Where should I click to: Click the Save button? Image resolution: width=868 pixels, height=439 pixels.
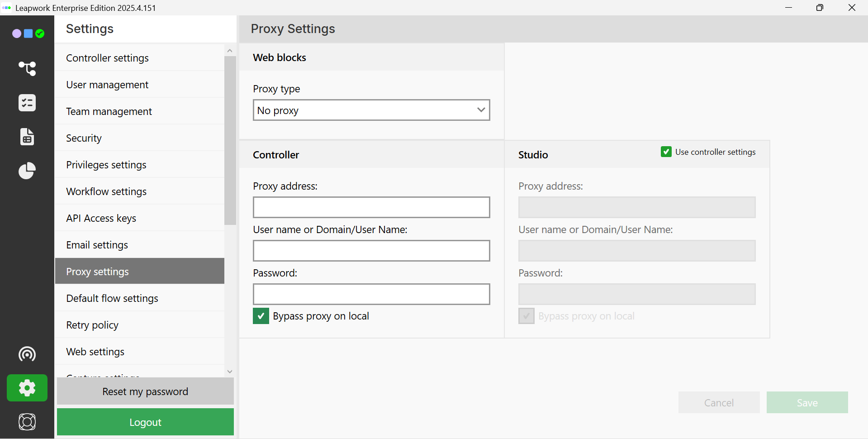tap(807, 402)
